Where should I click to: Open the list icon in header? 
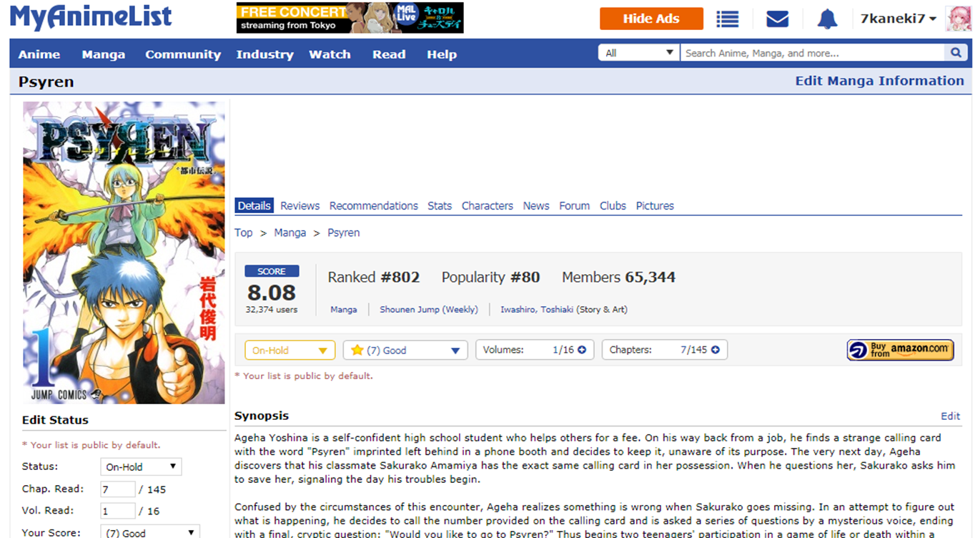pos(727,19)
